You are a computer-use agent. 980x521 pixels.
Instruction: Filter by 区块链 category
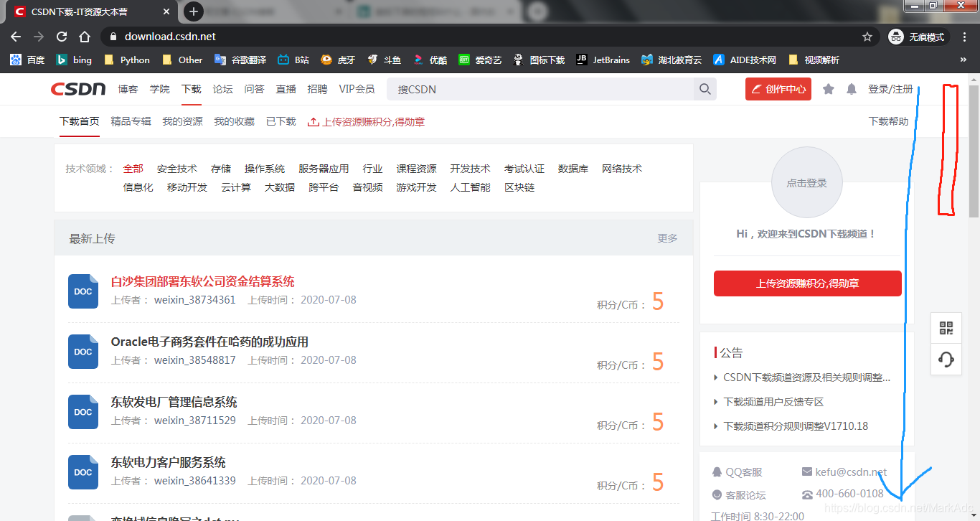click(x=519, y=187)
